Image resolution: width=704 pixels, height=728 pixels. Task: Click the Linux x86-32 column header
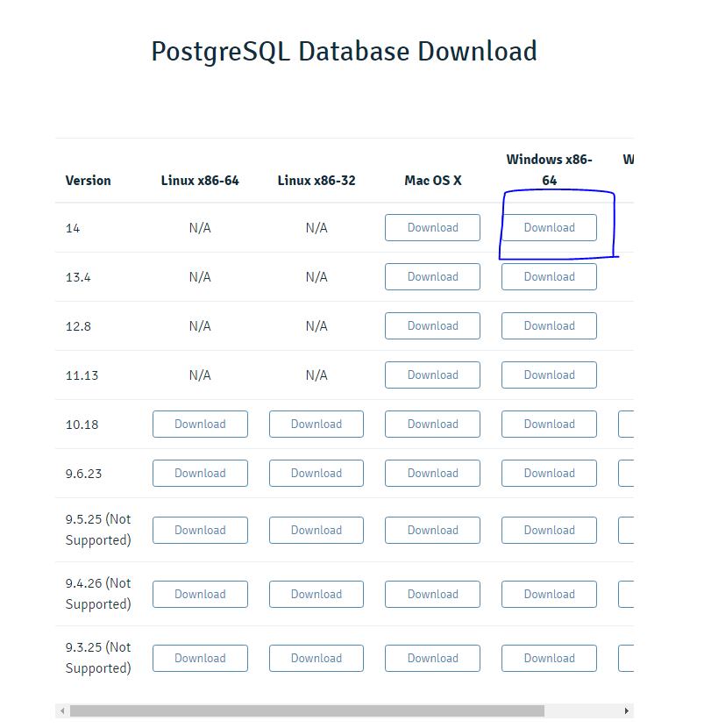click(316, 180)
